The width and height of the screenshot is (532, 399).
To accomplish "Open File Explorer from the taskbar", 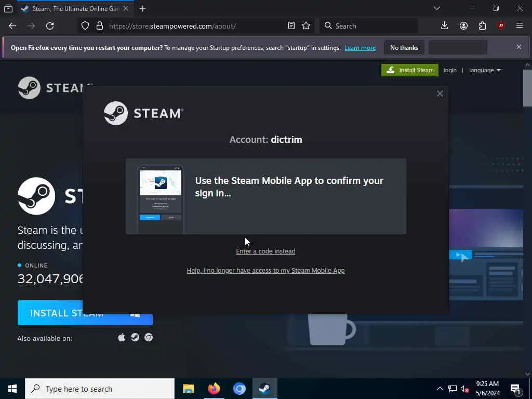I will 188,389.
